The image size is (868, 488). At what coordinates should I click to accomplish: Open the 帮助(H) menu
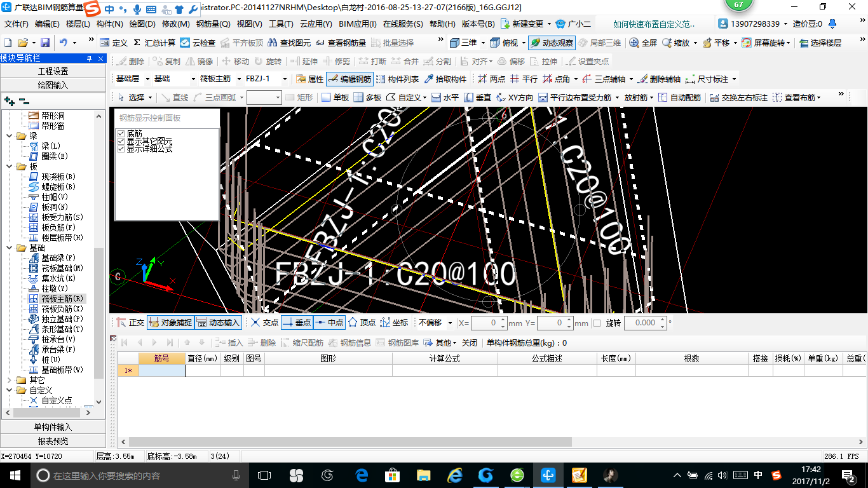pyautogui.click(x=442, y=24)
